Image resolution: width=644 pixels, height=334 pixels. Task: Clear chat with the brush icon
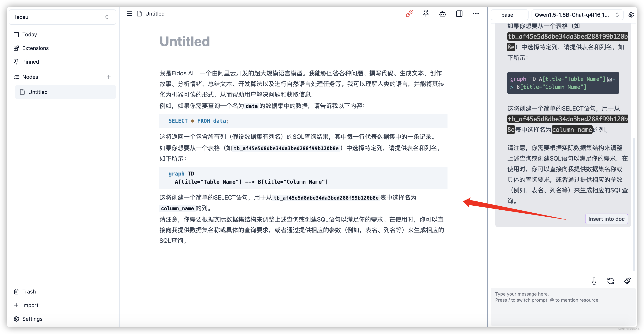627,281
